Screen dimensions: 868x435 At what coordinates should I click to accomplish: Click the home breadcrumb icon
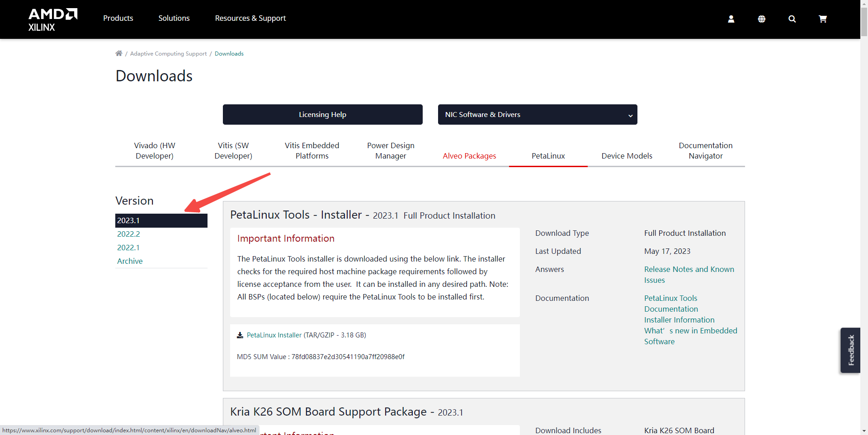(x=119, y=53)
